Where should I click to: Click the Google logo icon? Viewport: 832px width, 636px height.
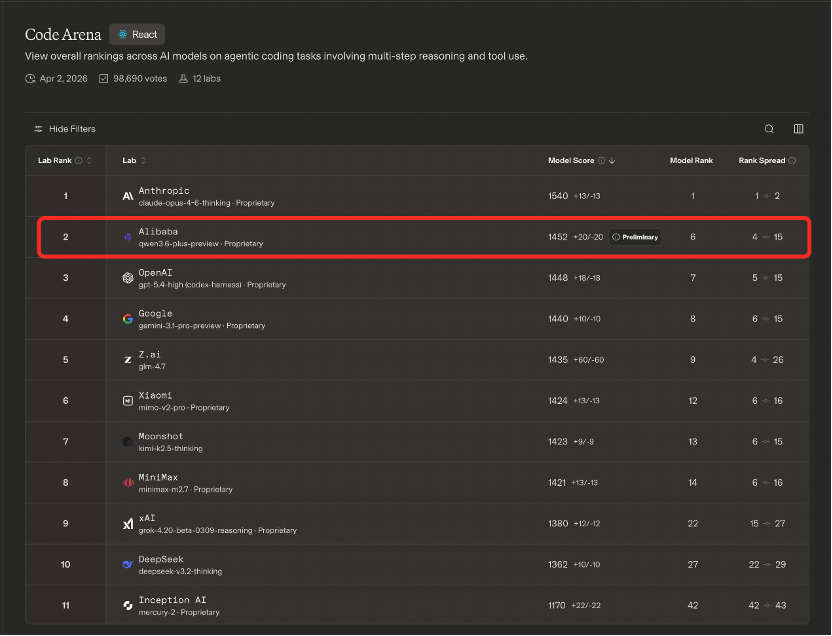128,319
